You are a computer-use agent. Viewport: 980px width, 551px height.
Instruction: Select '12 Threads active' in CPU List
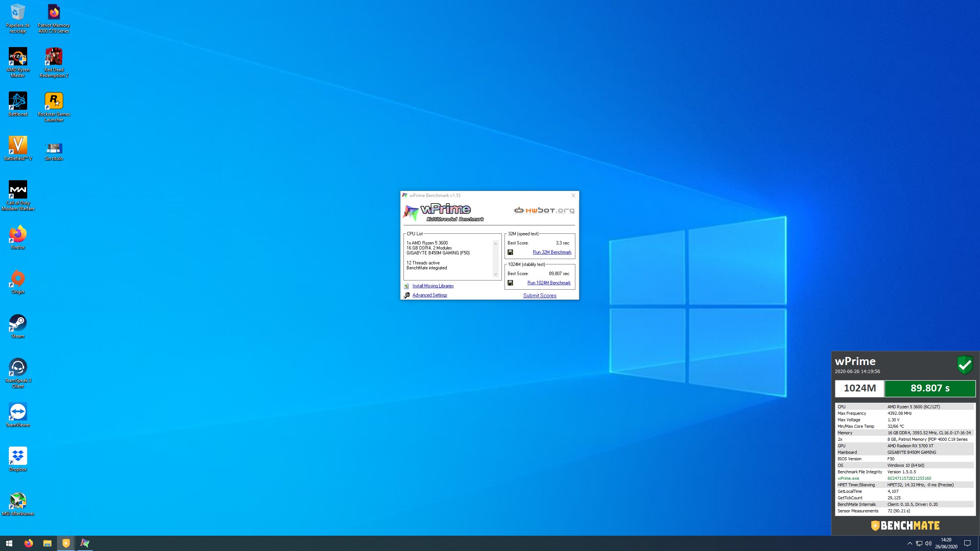tap(423, 263)
